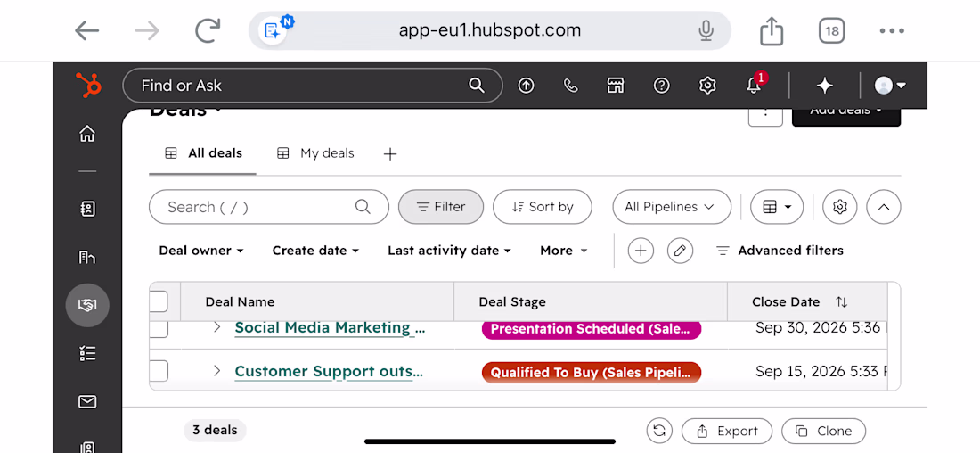The width and height of the screenshot is (980, 453).
Task: Click the edit pencil icon beside filters
Action: click(x=680, y=251)
